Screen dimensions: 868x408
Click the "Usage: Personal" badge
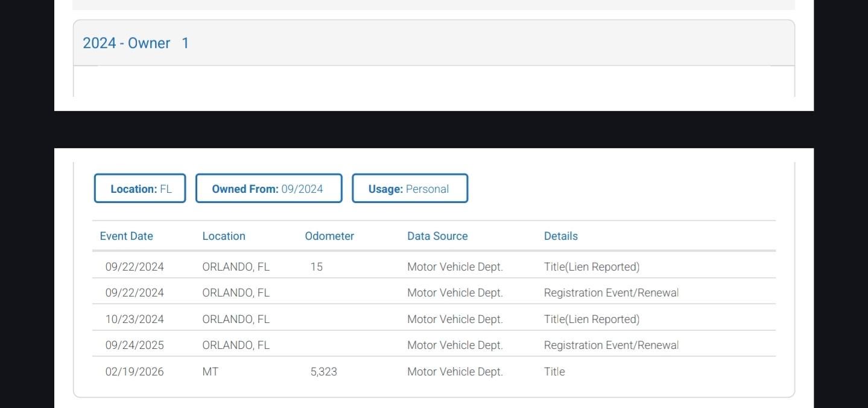[410, 189]
